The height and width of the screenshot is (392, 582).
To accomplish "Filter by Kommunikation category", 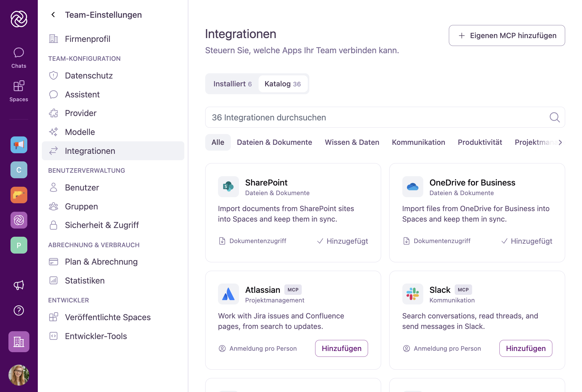I will pyautogui.click(x=419, y=142).
